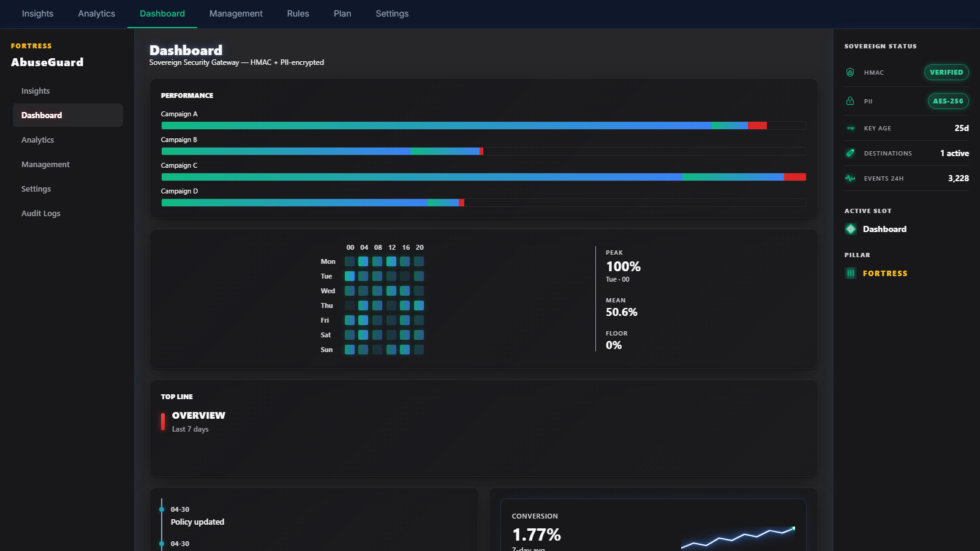Open the Analytics tab in top navigation
Image resolution: width=980 pixels, height=551 pixels.
coord(97,13)
